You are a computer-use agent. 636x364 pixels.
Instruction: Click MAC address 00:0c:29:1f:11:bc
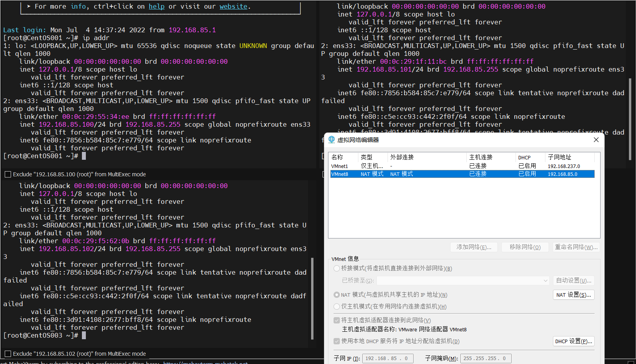pos(413,61)
